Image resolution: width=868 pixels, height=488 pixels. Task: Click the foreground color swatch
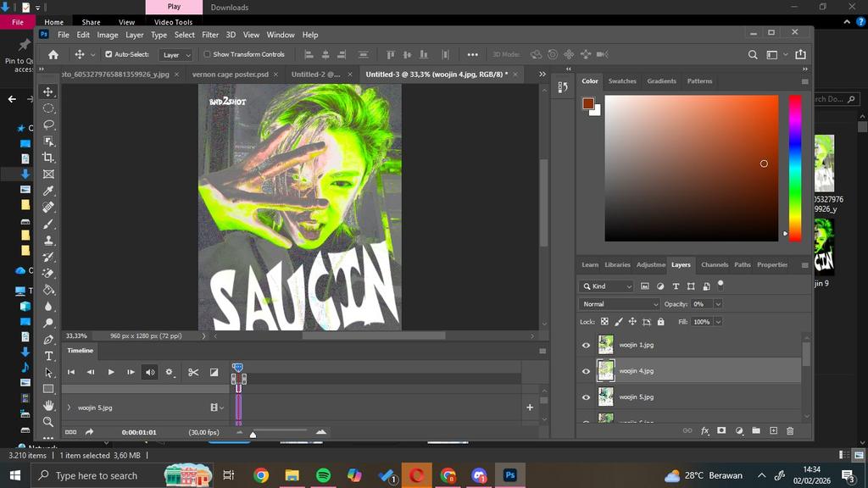tap(588, 103)
